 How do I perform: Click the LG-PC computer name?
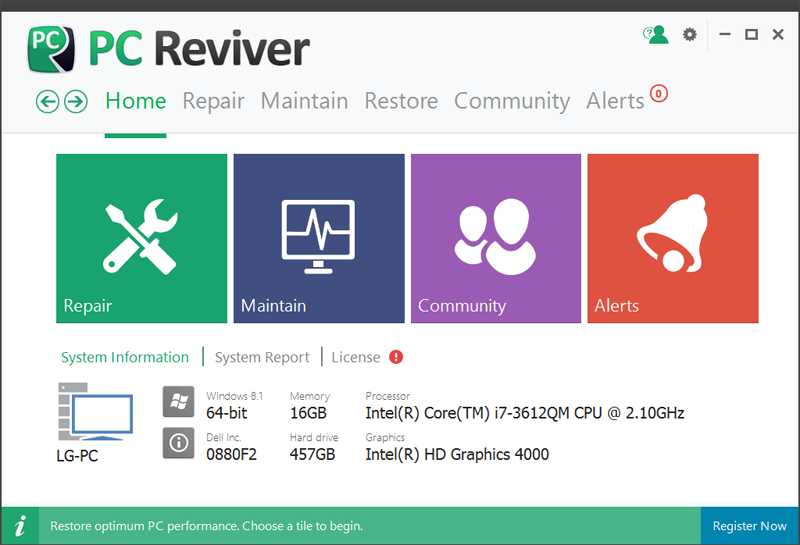click(x=77, y=456)
